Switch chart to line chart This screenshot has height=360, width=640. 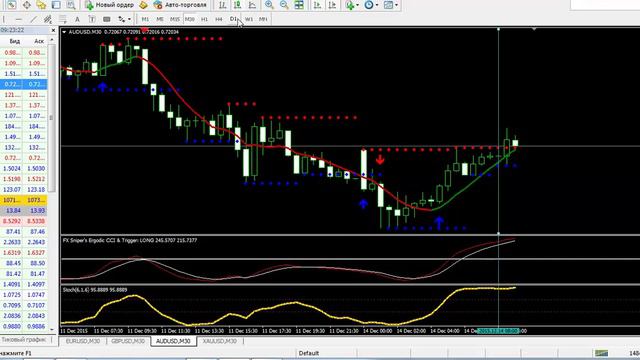click(252, 5)
